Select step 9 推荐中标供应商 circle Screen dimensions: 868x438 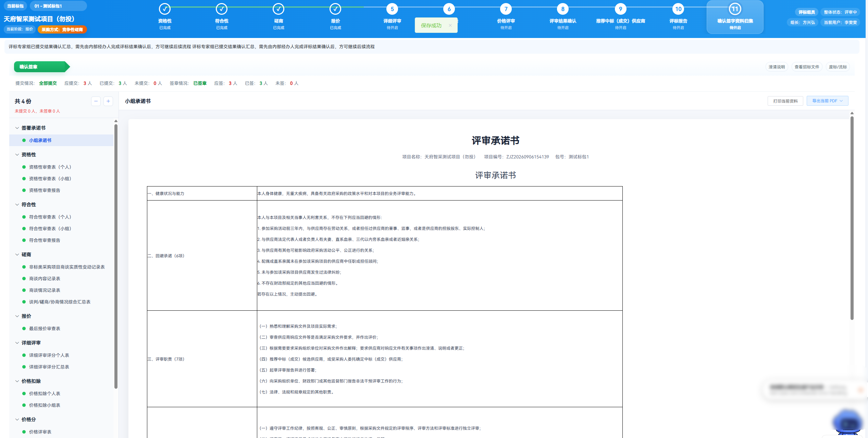[620, 9]
